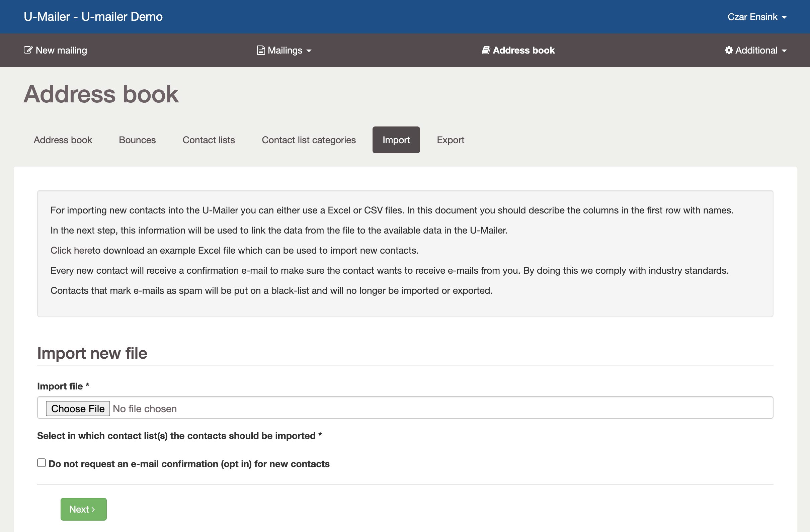Go to Contact list categories tab
This screenshot has height=532, width=810.
(308, 140)
